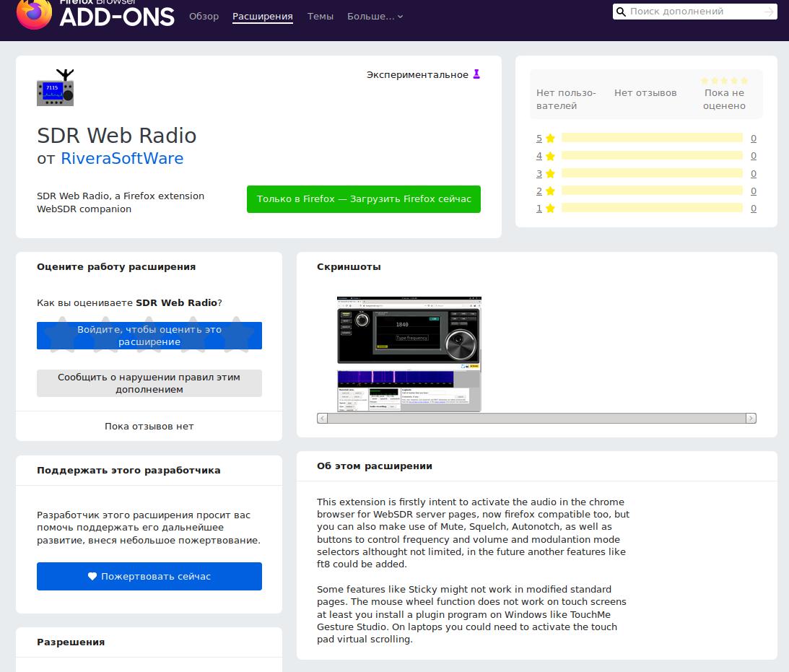Click the 4-star rating number link

(539, 156)
